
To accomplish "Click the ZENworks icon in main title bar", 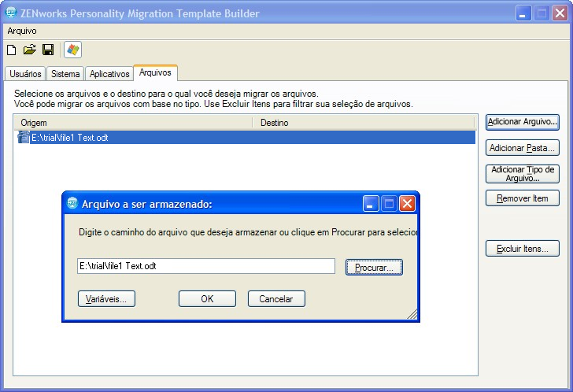I will click(11, 13).
